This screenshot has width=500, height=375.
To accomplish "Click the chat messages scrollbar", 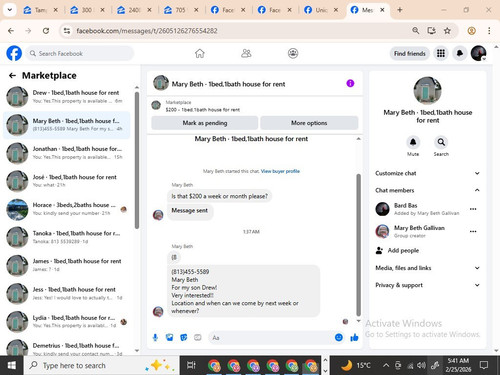I will click(359, 245).
